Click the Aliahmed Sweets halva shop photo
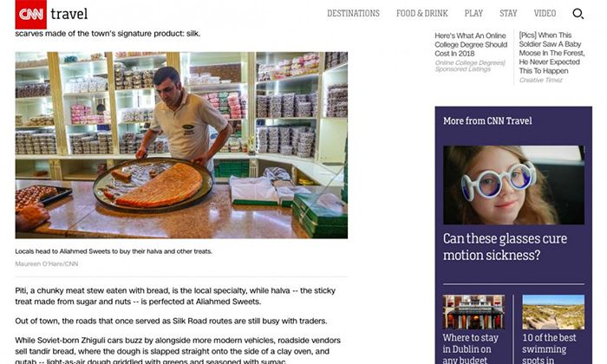Screen dimensions: 607x364 pos(181,145)
